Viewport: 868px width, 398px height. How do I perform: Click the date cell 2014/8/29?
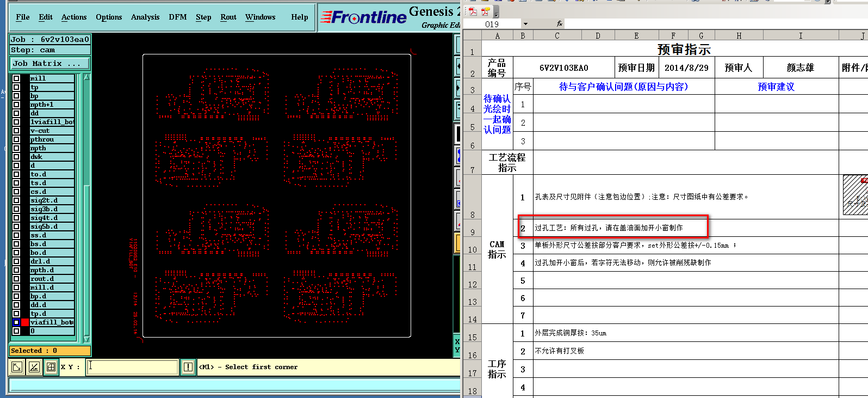click(x=686, y=68)
